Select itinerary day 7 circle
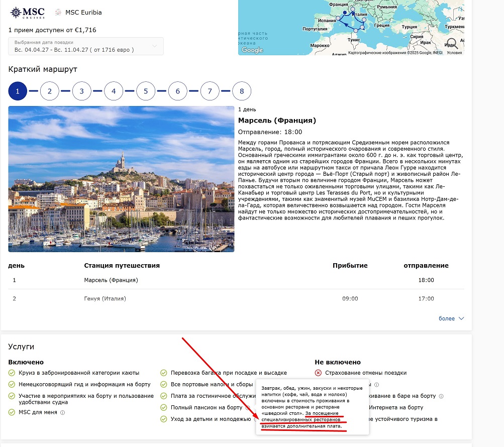The width and height of the screenshot is (504, 447). pos(210,91)
